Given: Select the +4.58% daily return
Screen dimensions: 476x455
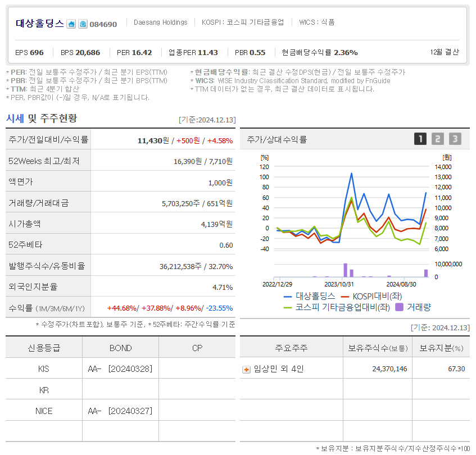Looking at the screenshot, I should tap(220, 141).
